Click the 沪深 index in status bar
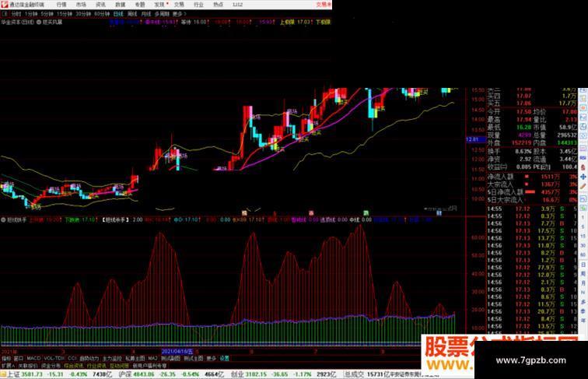 pyautogui.click(x=124, y=374)
